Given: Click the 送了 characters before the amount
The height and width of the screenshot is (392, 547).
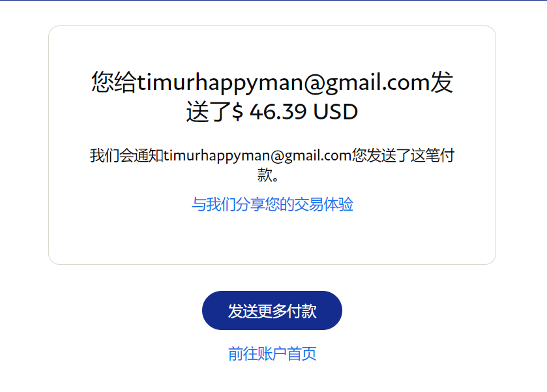Looking at the screenshot, I should 209,112.
